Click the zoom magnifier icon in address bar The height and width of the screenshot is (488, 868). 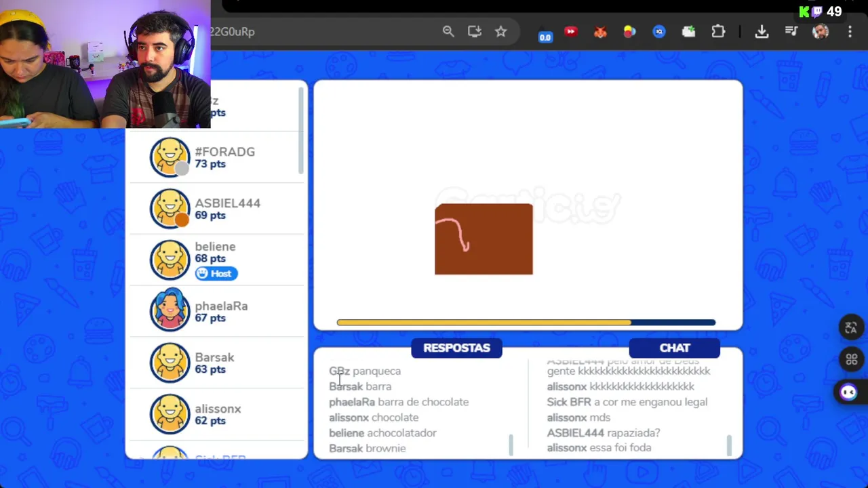(448, 31)
